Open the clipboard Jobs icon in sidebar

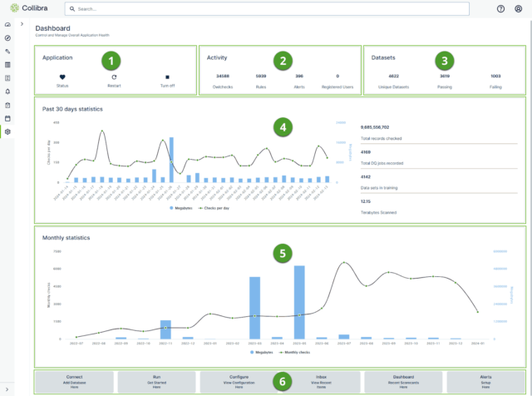[x=7, y=105]
